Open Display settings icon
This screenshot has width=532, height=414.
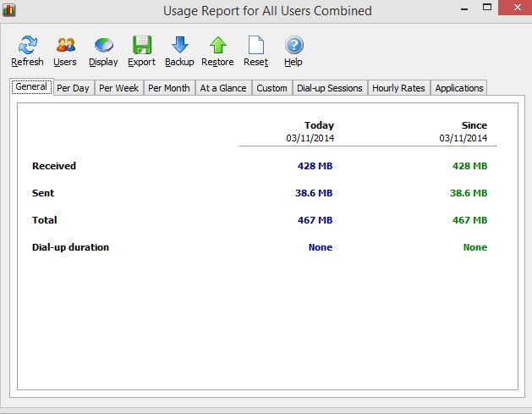(x=103, y=45)
